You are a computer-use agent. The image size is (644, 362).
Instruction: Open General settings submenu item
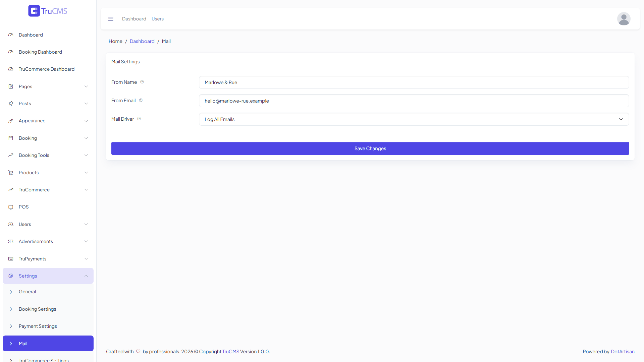[x=48, y=292]
